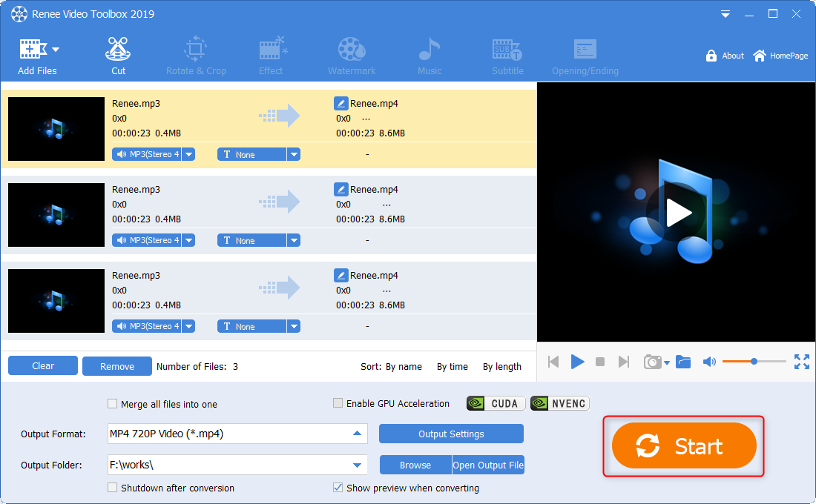
Task: Expand the Output Format dropdown
Action: click(x=357, y=434)
